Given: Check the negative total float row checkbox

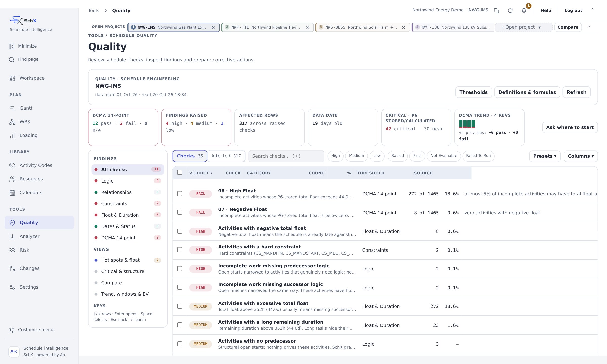Looking at the screenshot, I should (x=180, y=231).
